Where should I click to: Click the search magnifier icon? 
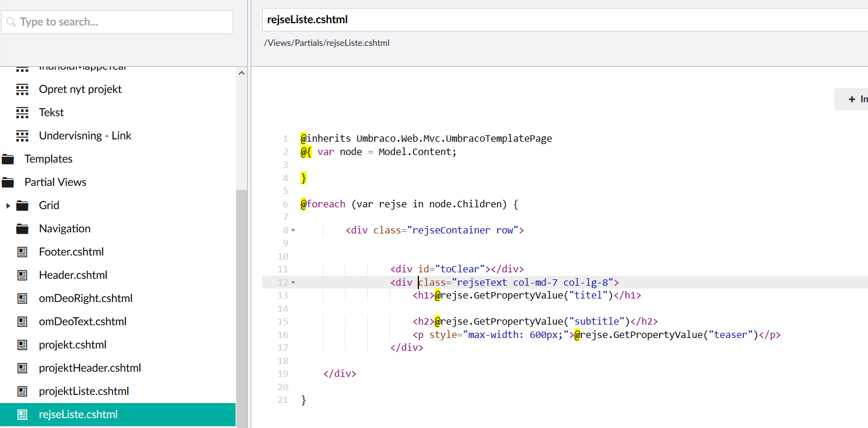[11, 22]
